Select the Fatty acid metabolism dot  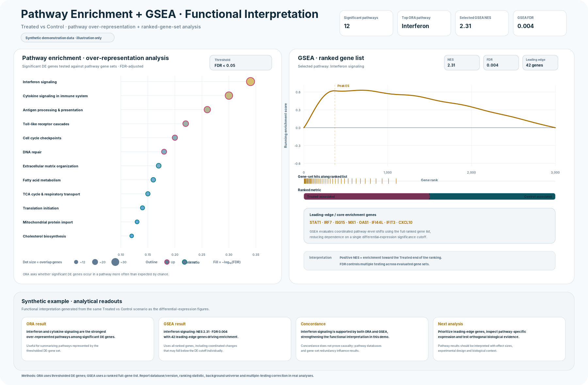pos(153,180)
